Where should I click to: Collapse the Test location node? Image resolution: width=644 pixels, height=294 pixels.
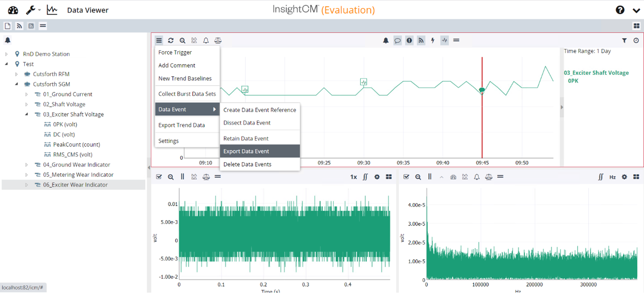[x=7, y=64]
